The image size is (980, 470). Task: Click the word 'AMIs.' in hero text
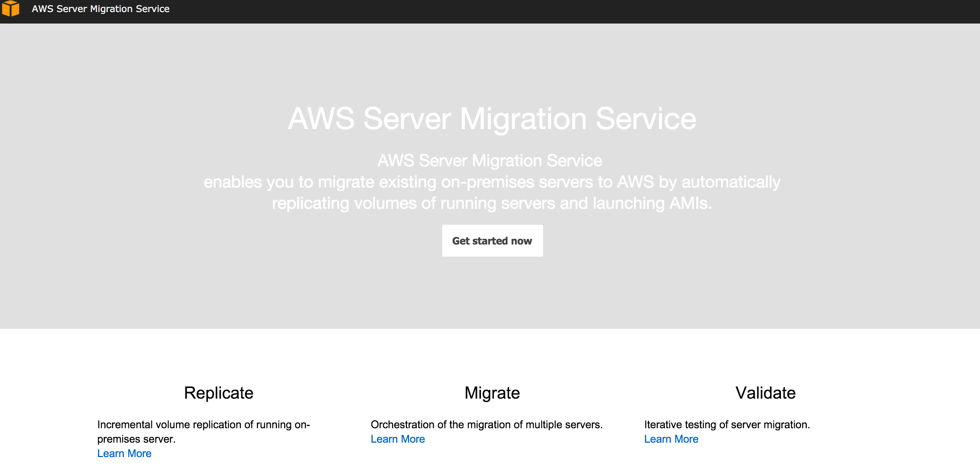click(690, 203)
